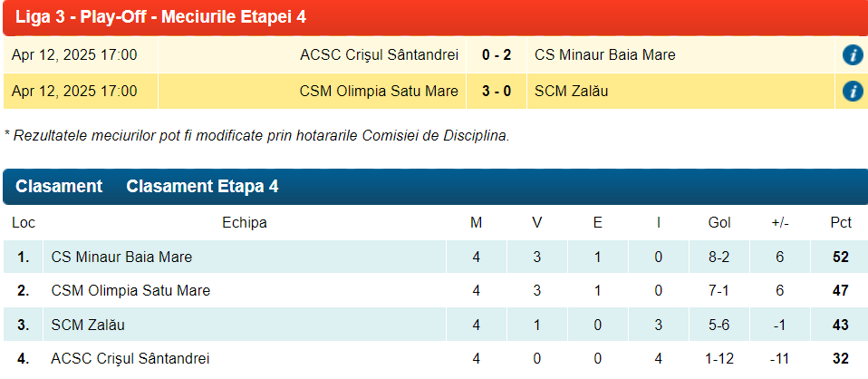Select SCM Zalău in the standings table
The image size is (868, 379).
88,325
